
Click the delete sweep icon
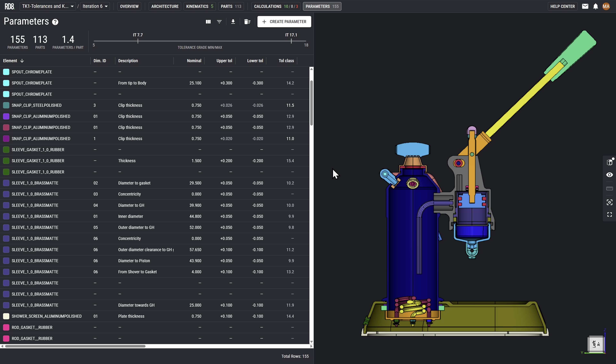click(x=247, y=22)
